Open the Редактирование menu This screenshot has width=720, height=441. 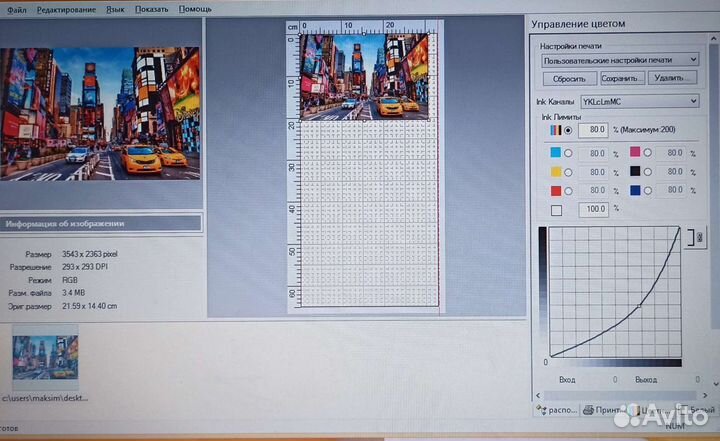coord(66,8)
